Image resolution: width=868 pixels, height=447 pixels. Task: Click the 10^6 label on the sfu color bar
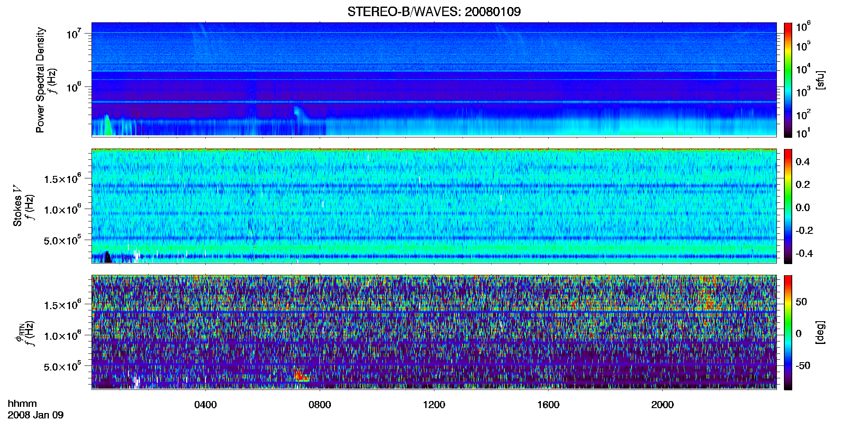coord(803,26)
